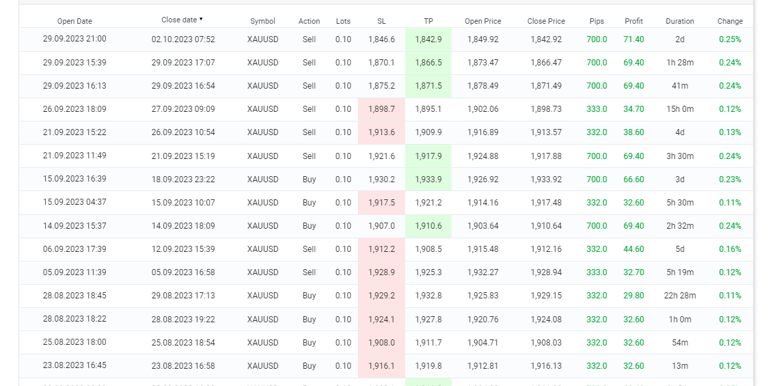Click open date 23.08.2023 16:45
Image resolution: width=768 pixels, height=386 pixels.
click(74, 365)
